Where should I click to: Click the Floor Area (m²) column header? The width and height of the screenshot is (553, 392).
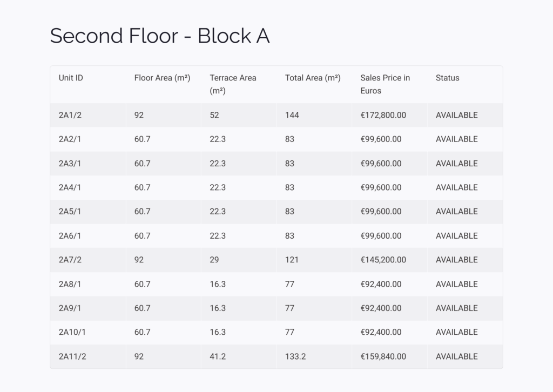tap(162, 78)
